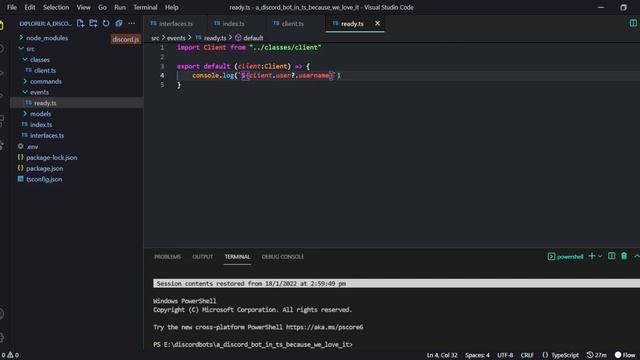
Task: Kill the terminal with trash icon
Action: click(x=624, y=256)
